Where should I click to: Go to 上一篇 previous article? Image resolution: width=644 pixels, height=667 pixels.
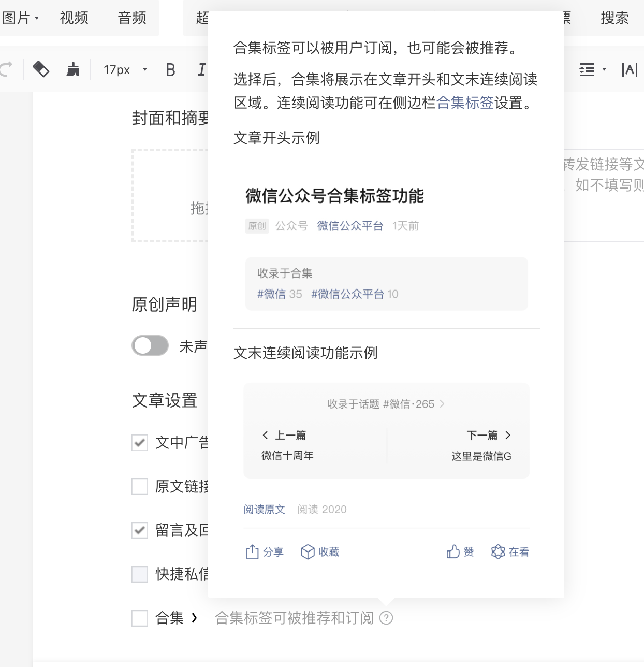point(284,435)
